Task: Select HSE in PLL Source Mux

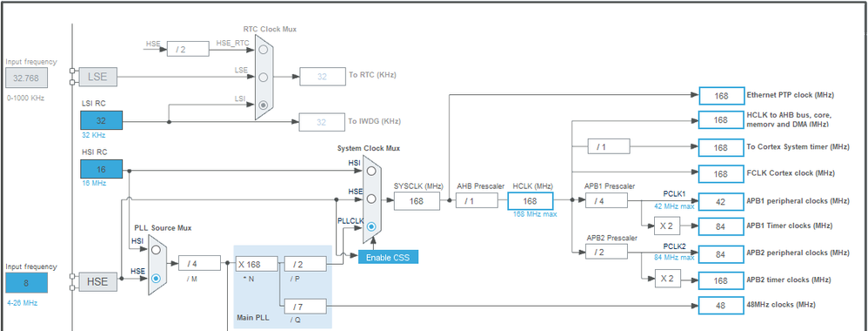Action: coord(156,278)
